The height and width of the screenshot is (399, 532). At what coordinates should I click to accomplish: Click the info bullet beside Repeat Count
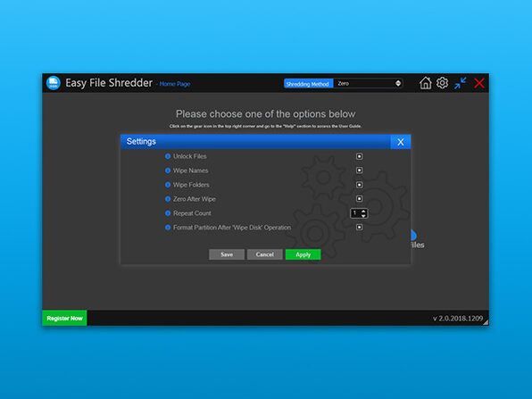coord(168,213)
